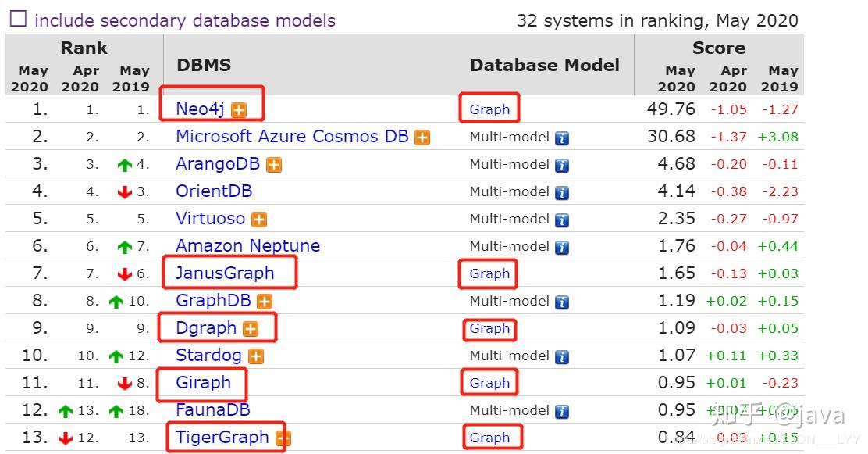Viewport: 868px width, 454px height.
Task: Click the orange plus icon next to Dgraph
Action: pos(251,329)
